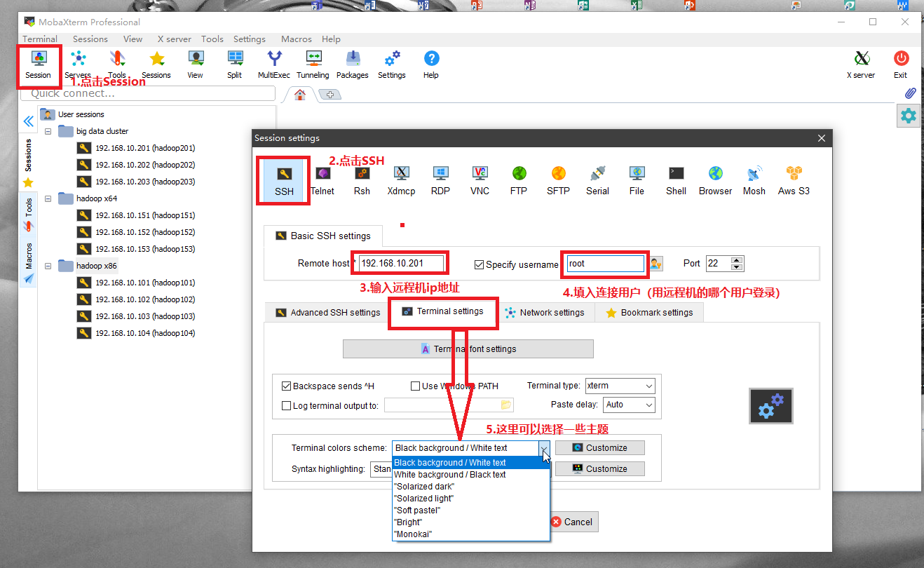Open the Tools toolbar icon
The height and width of the screenshot is (568, 924).
pyautogui.click(x=117, y=65)
